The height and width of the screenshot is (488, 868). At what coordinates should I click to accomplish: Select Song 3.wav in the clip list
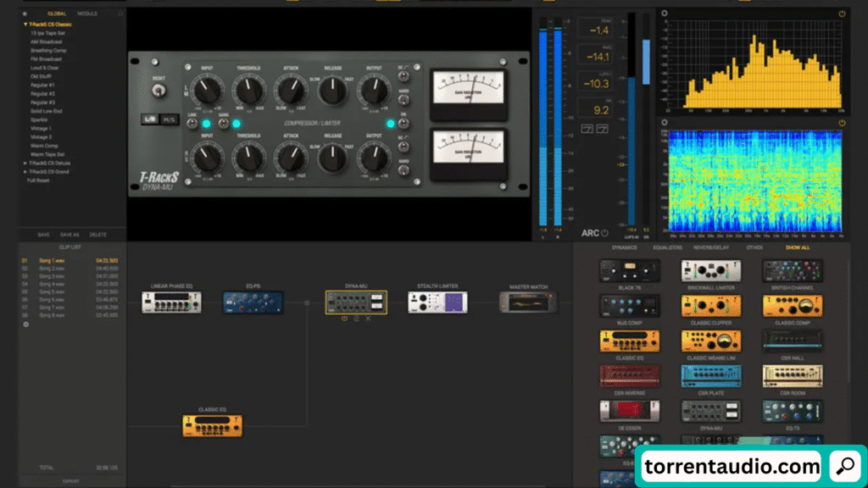(52, 276)
